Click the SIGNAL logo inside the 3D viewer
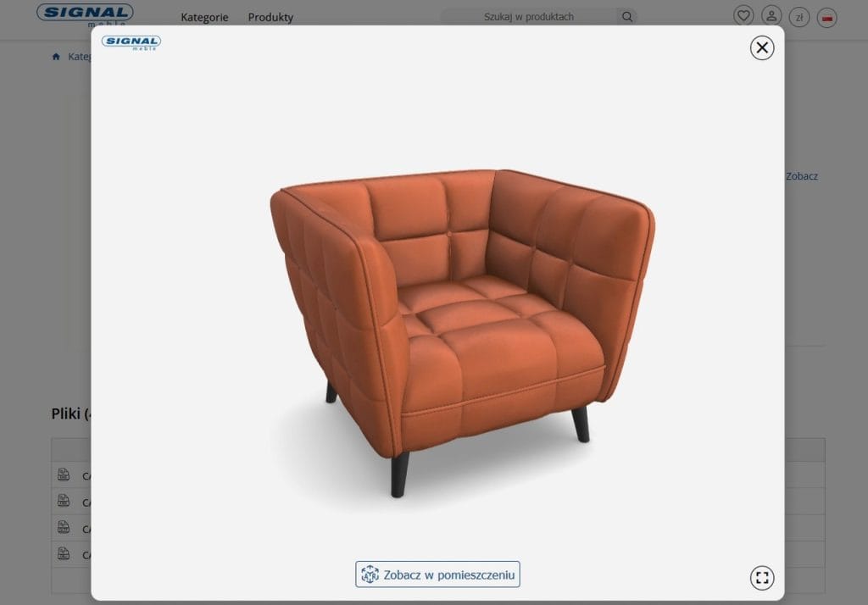Viewport: 868px width, 605px height. (x=132, y=42)
